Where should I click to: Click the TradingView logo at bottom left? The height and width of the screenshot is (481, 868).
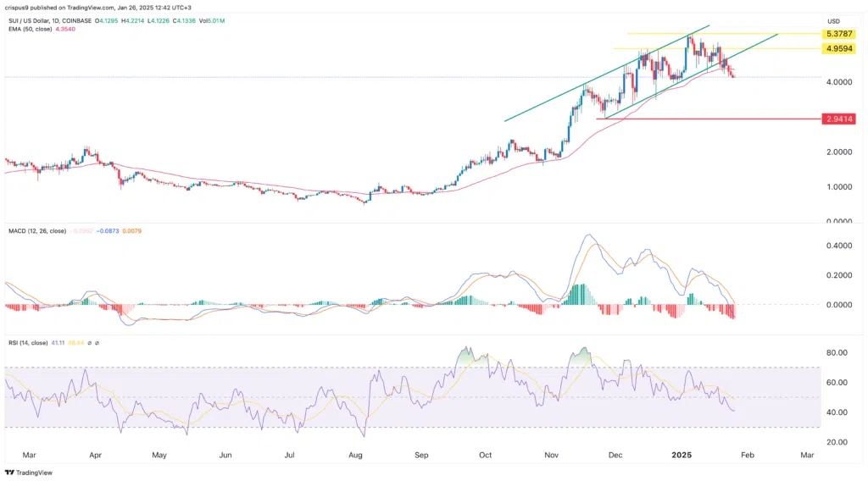(x=29, y=473)
